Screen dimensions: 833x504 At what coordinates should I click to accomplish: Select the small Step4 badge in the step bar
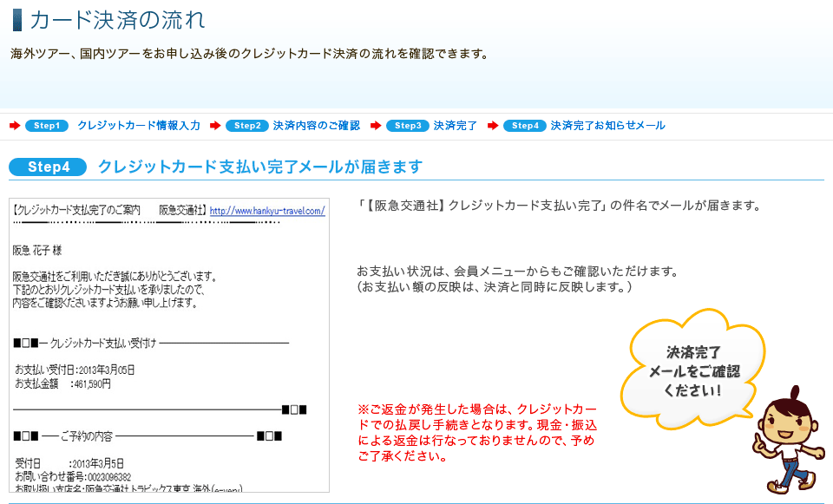coord(525,126)
